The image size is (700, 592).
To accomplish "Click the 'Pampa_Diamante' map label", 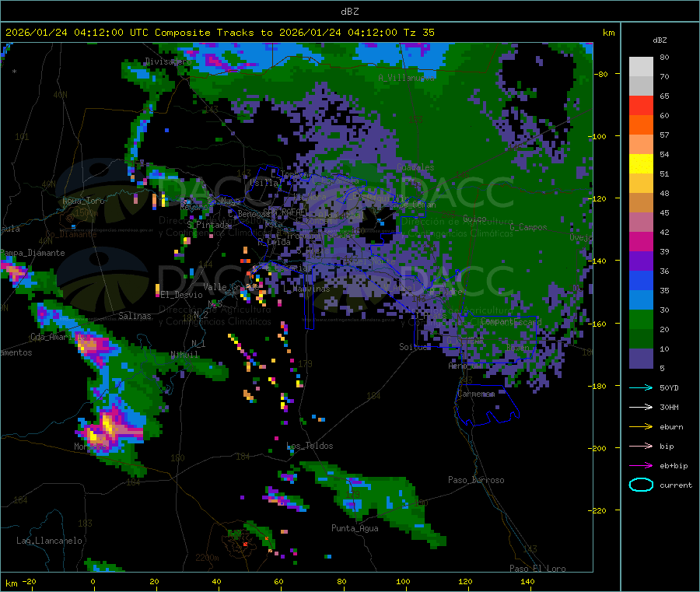I will (x=33, y=253).
